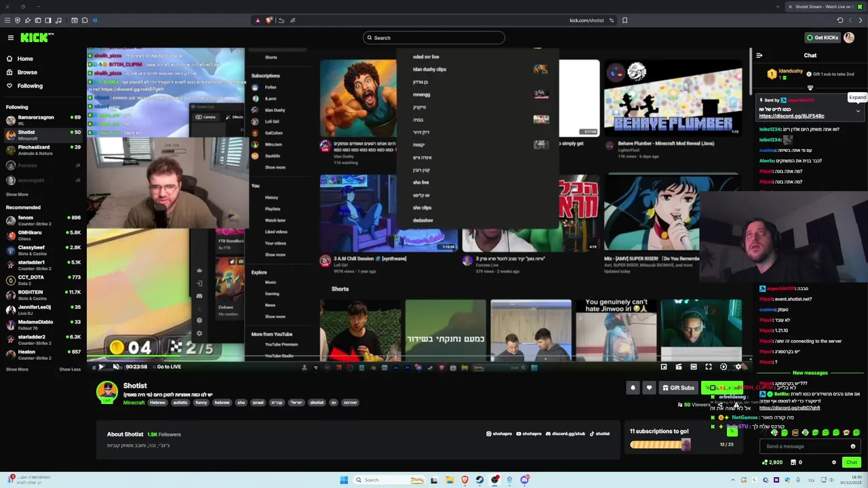Open discord.gg/shuk link
The image size is (868, 488).
coord(566,434)
